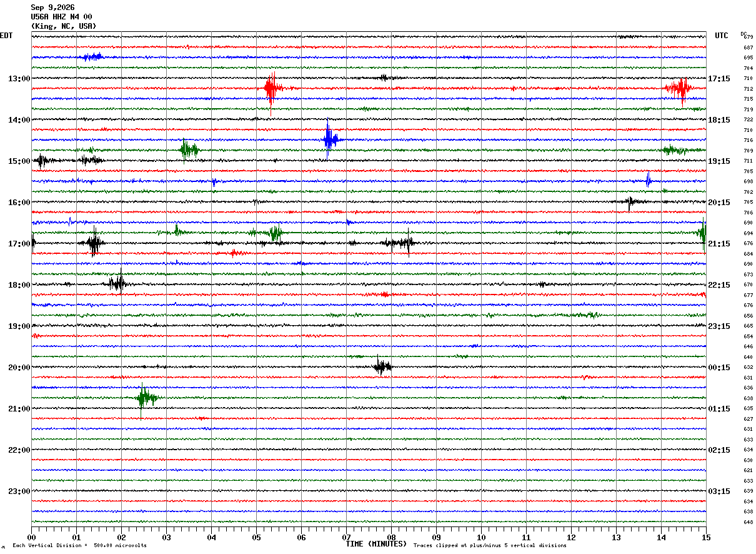This screenshot has height=554, width=756.
Task: Click the 17:15 UTC time label
Action: coord(719,78)
